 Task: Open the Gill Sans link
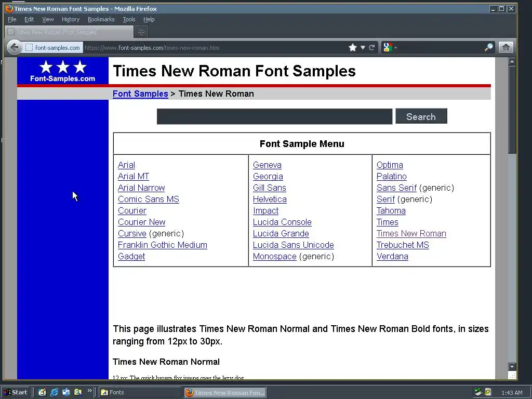[270, 188]
